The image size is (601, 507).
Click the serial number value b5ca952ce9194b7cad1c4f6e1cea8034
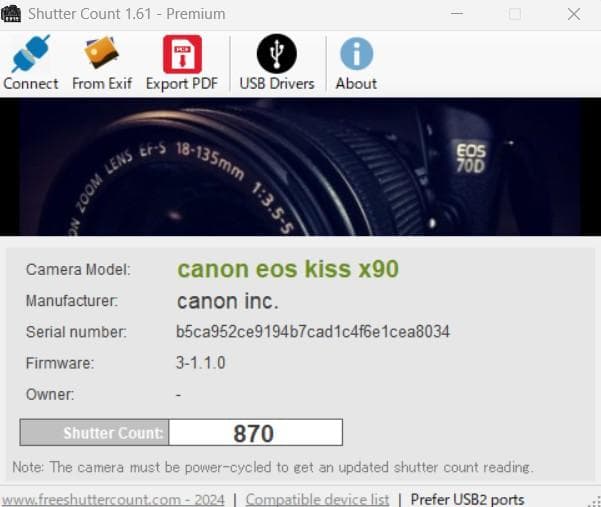click(313, 332)
